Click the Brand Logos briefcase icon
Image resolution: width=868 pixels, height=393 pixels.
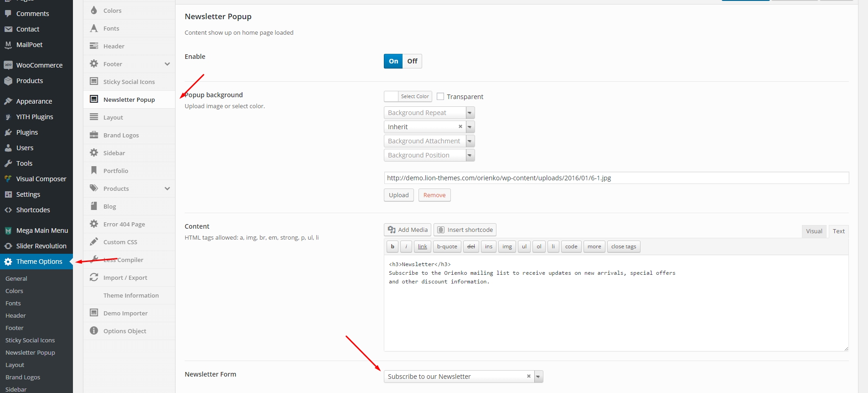click(94, 135)
